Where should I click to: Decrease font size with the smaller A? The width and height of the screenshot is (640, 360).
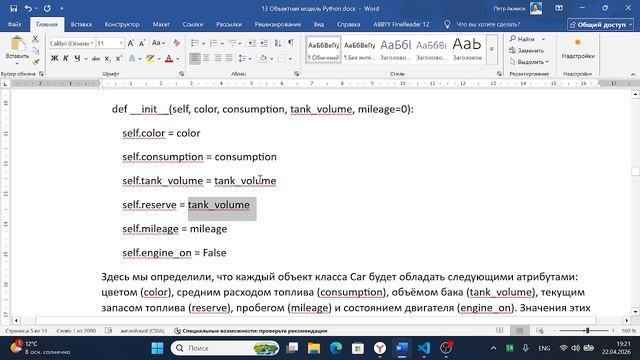[142, 43]
